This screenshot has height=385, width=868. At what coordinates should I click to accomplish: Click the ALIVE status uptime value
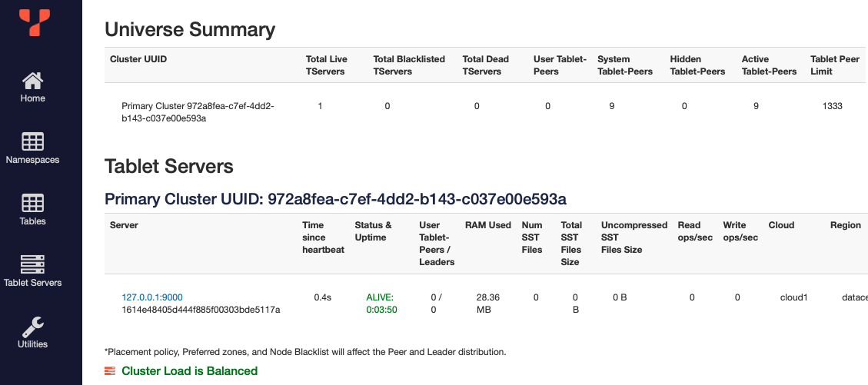(x=380, y=304)
